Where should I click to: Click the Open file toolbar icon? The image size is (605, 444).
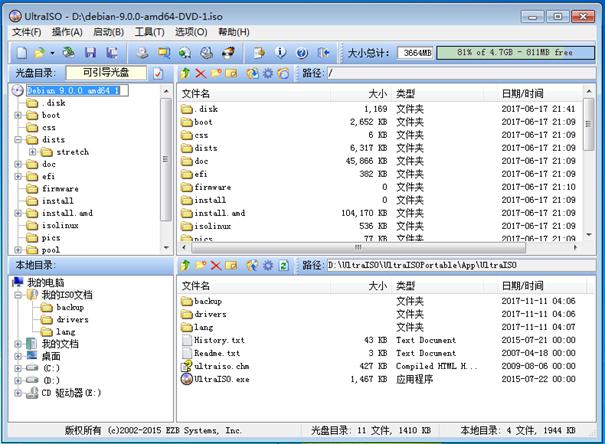(40, 53)
